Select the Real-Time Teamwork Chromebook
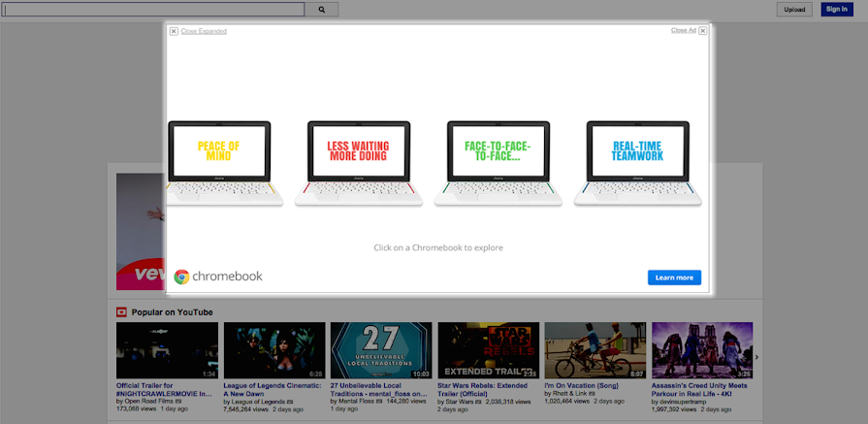 click(x=638, y=164)
